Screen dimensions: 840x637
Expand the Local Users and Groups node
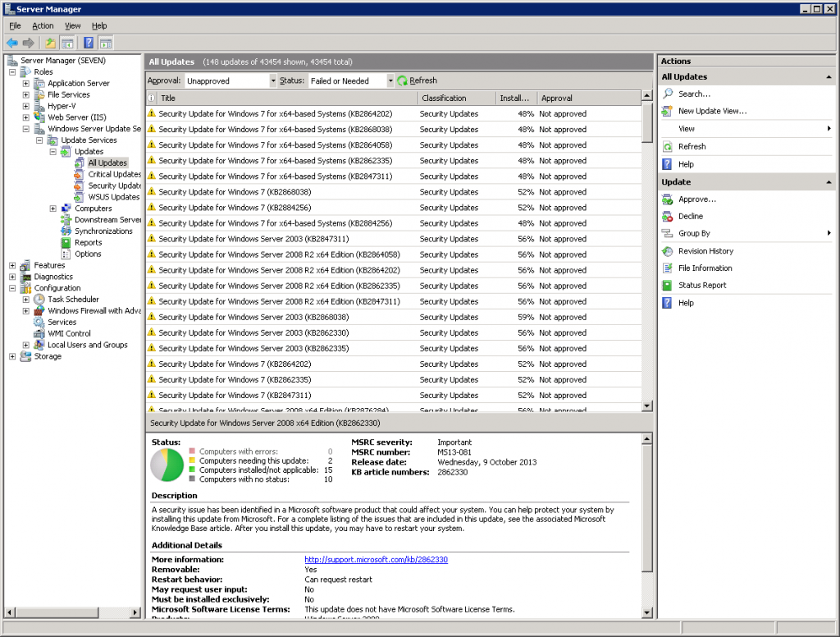[25, 345]
